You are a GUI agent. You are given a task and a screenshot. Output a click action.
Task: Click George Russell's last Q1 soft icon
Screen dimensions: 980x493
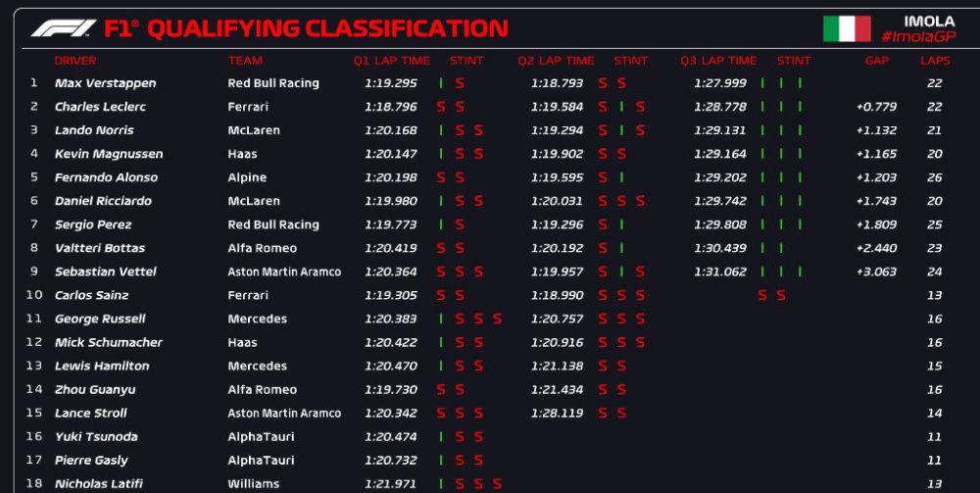pos(498,320)
